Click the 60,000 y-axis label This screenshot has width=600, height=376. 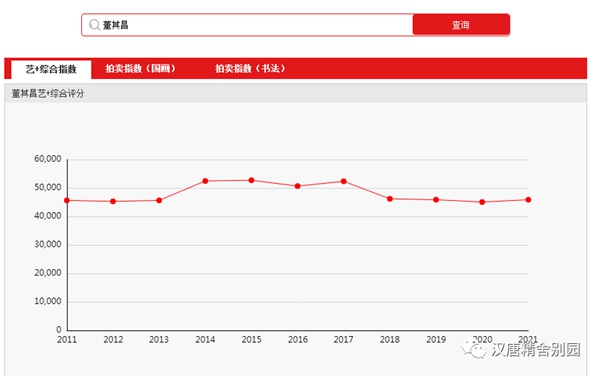pos(47,159)
